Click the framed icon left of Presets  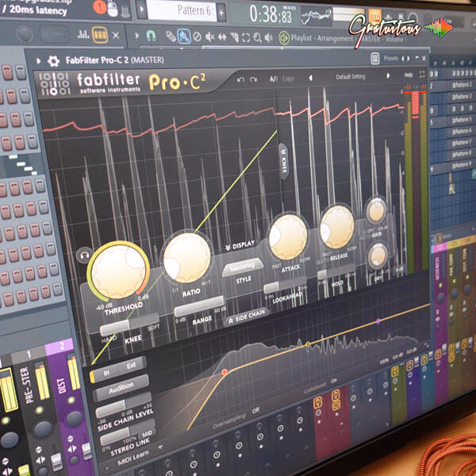click(375, 58)
